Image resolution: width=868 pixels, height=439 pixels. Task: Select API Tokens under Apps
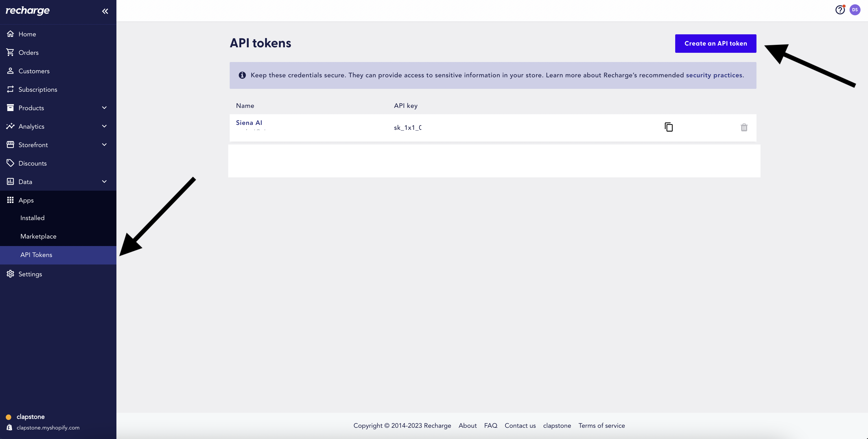point(58,255)
